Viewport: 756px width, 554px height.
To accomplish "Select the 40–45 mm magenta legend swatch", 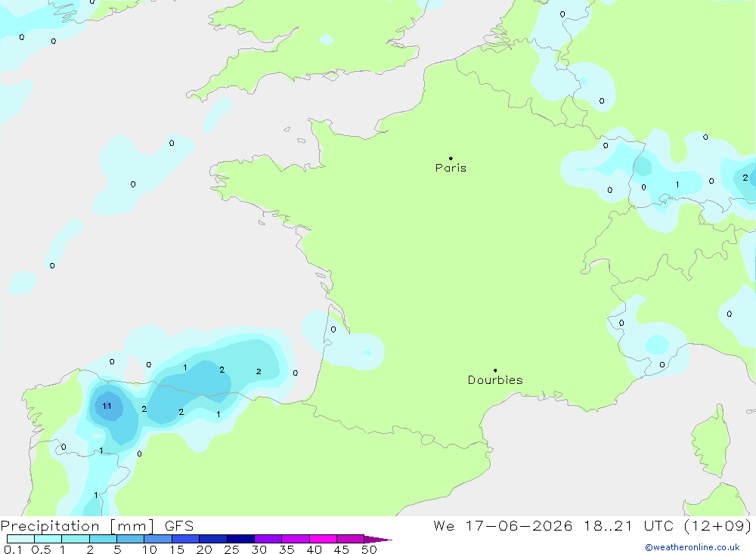I will [323, 539].
